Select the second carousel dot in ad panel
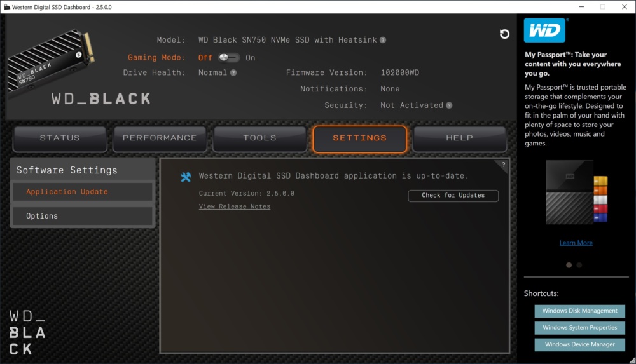This screenshot has height=364, width=636. (579, 265)
